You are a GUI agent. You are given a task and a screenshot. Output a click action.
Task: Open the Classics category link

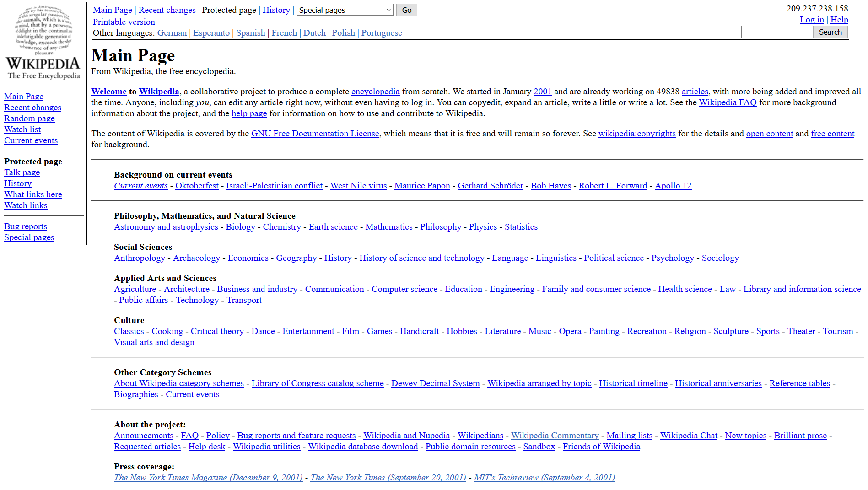pos(129,331)
